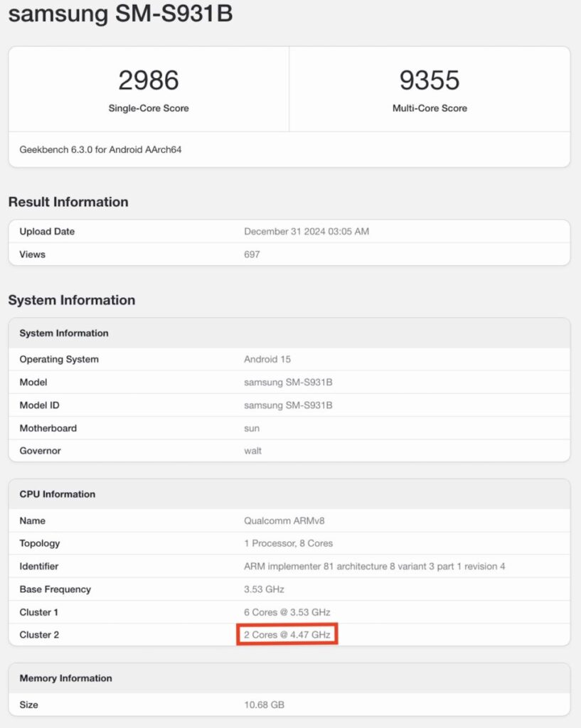Click the Memory Size value 10.68 GB
Screen dimensions: 581x728
click(265, 705)
